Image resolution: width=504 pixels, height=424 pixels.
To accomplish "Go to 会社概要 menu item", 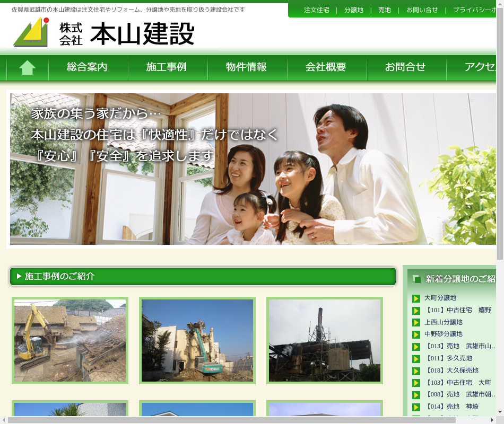I will click(x=326, y=67).
